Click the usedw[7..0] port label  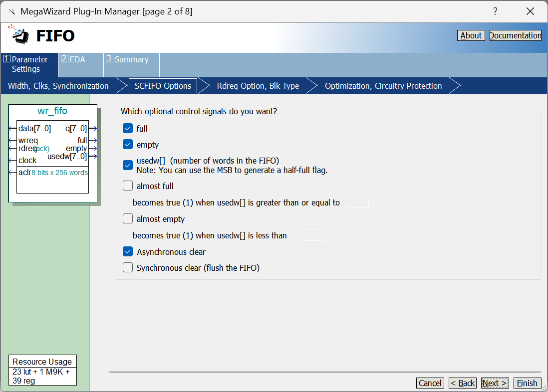tap(67, 157)
